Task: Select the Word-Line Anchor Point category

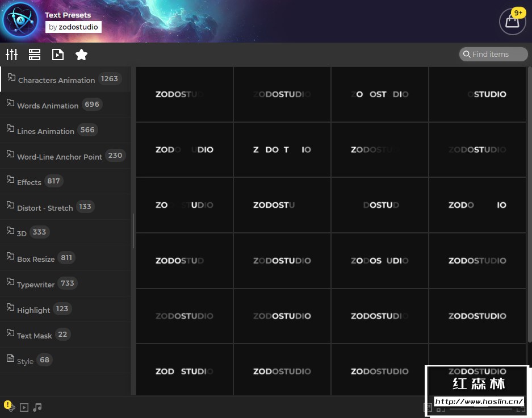Action: coord(65,156)
